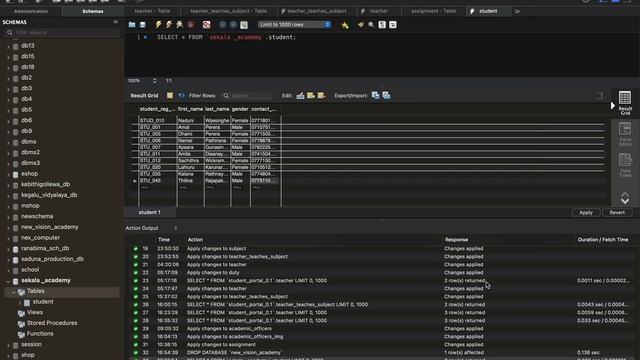Toggle autocommit mode button

pos(244,25)
